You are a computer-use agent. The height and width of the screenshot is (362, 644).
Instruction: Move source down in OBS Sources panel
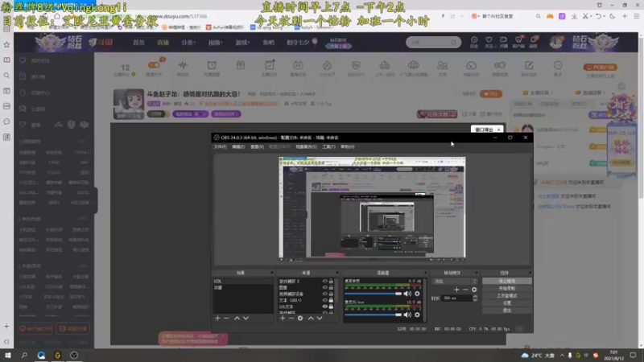pyautogui.click(x=320, y=318)
